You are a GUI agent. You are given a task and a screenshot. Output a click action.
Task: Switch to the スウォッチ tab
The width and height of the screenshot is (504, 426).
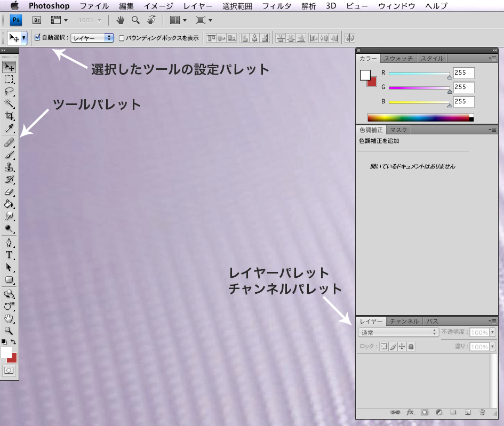398,58
